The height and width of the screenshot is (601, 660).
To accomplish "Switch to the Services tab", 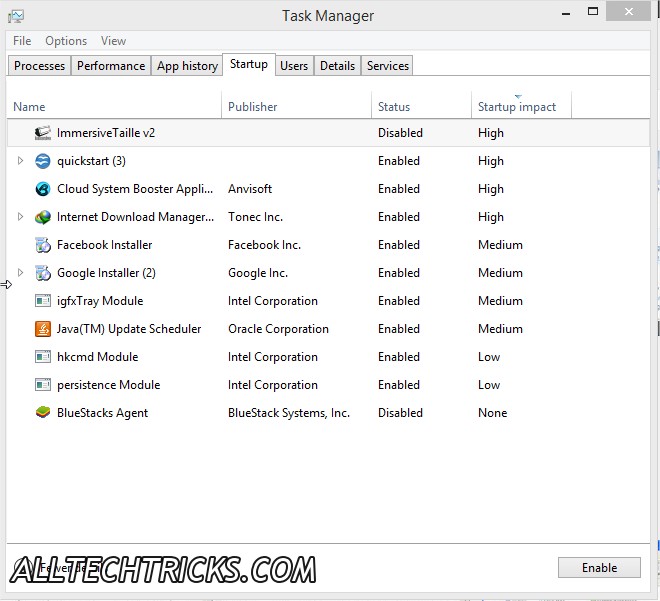I will [388, 66].
